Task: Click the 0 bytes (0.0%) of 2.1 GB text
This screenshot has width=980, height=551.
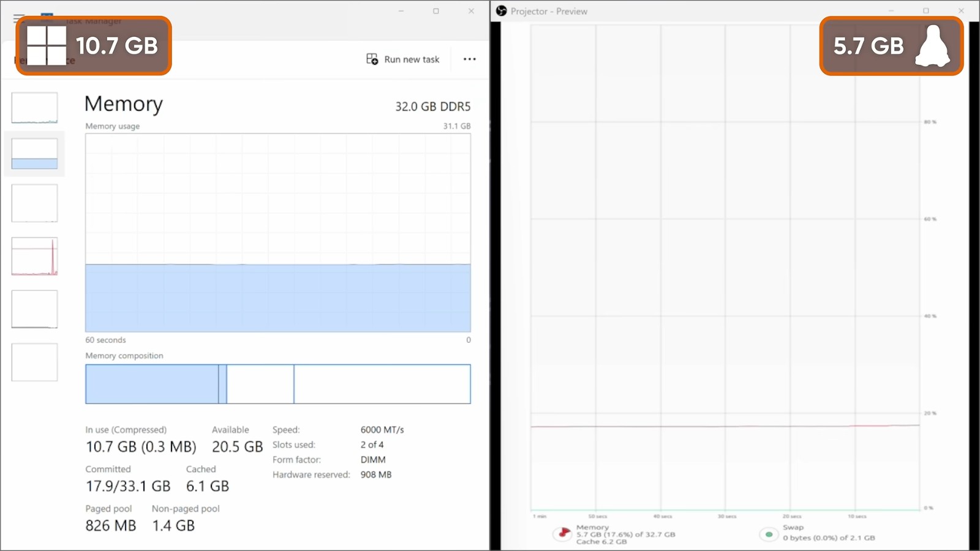Action: point(829,538)
